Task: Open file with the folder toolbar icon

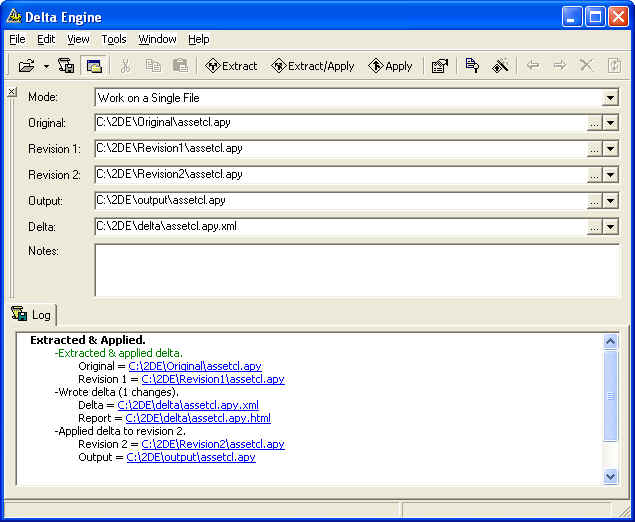Action: click(x=27, y=66)
